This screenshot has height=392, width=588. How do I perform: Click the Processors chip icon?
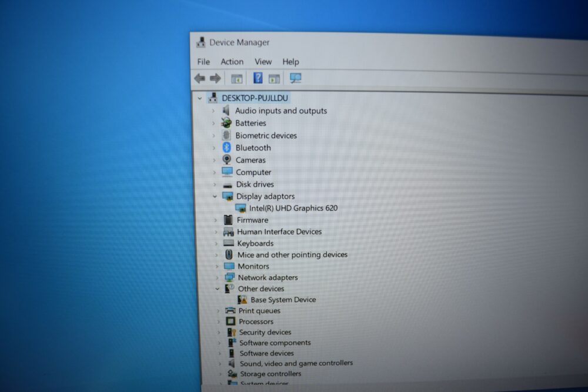[x=230, y=321]
